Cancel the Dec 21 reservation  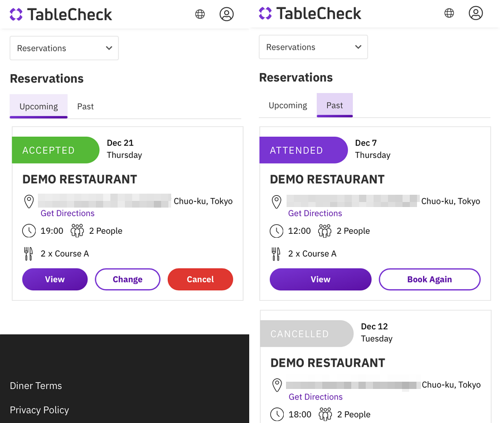click(x=200, y=279)
